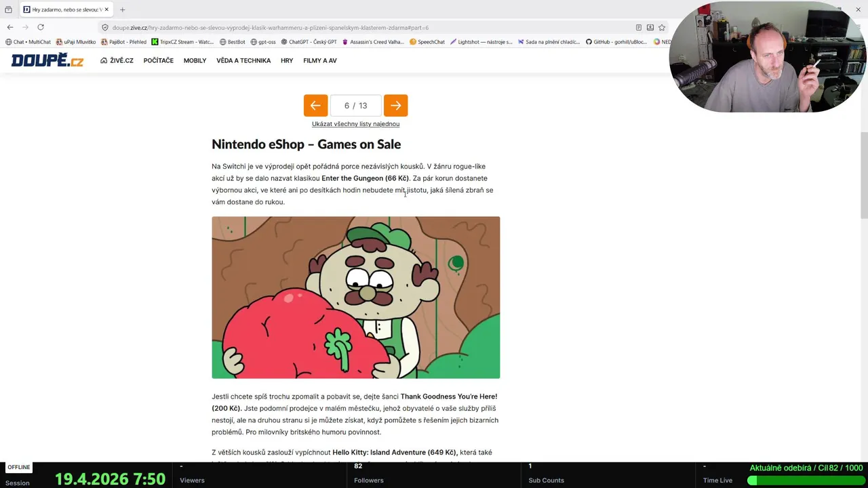Image resolution: width=868 pixels, height=488 pixels.
Task: Click 'Enter the Gungeon (66 Kč)' text
Action: coord(365,178)
